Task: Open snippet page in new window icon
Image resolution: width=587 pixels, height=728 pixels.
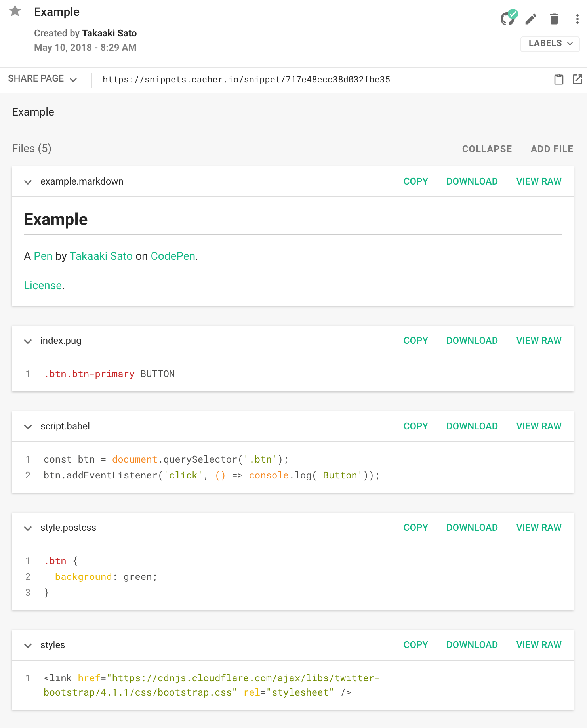Action: (x=577, y=80)
